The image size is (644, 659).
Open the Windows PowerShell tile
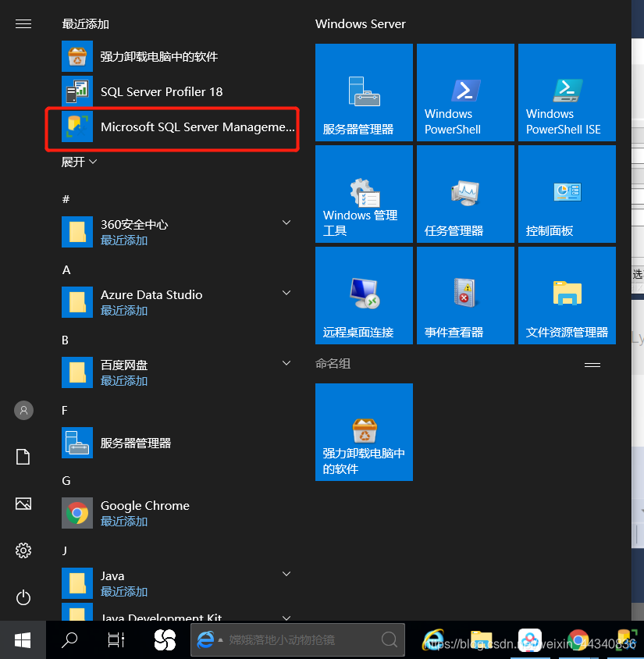point(465,92)
